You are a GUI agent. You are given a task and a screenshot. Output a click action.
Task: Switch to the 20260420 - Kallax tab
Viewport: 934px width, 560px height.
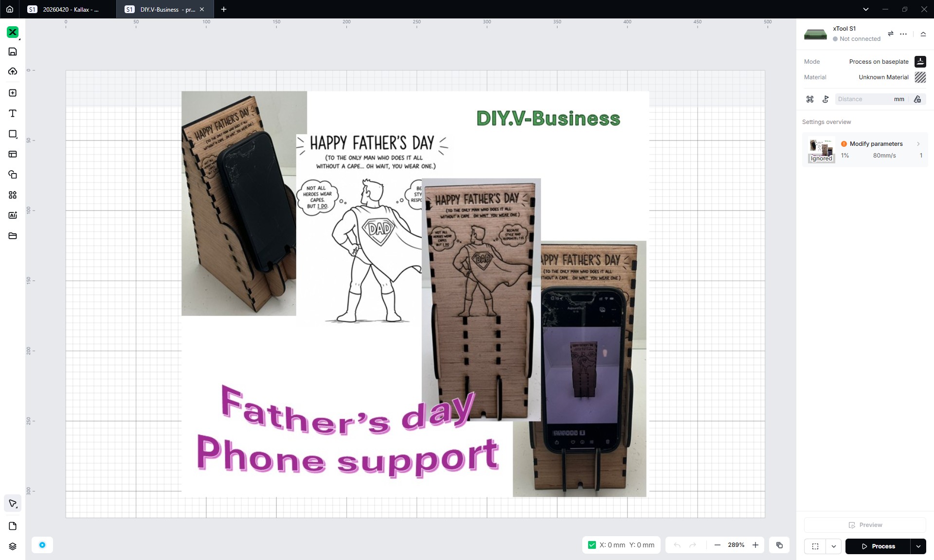pos(68,9)
